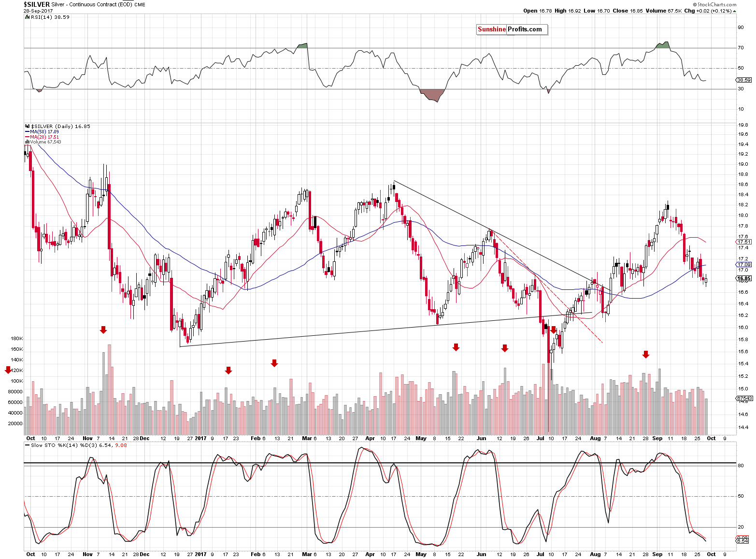This screenshot has height=559, width=756.
Task: Click the "MA(20) 17.51" legend text
Action: point(44,137)
